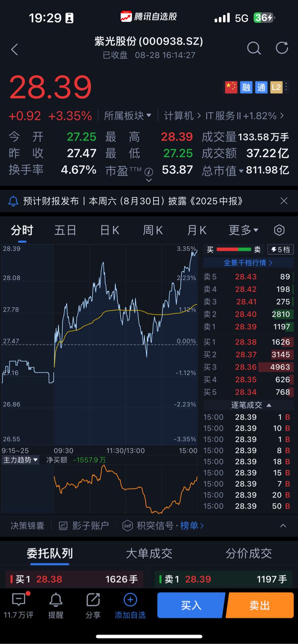Tap the status bar battery indicator
Screen dimensions: 298x644
(x=264, y=17)
